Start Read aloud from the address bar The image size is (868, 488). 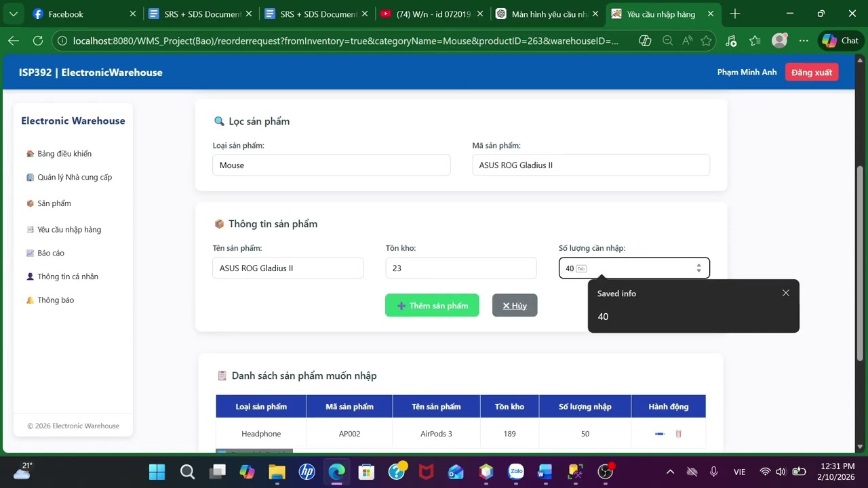[x=688, y=41]
